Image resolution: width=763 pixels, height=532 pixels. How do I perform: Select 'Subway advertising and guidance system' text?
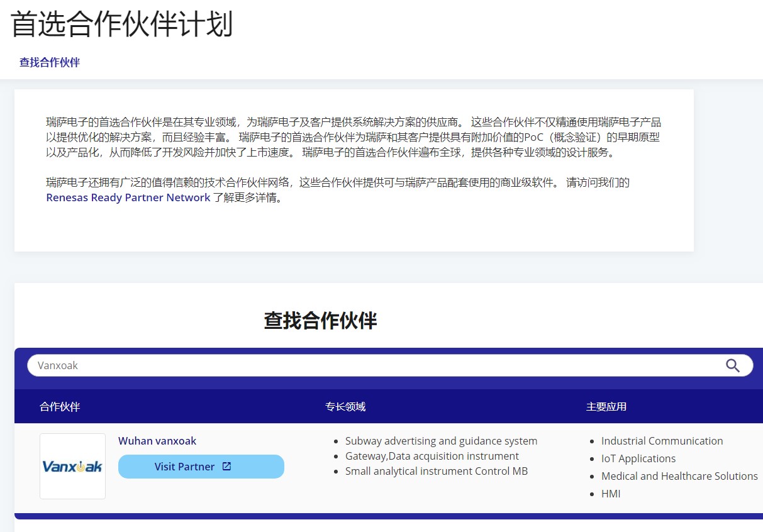pyautogui.click(x=442, y=441)
